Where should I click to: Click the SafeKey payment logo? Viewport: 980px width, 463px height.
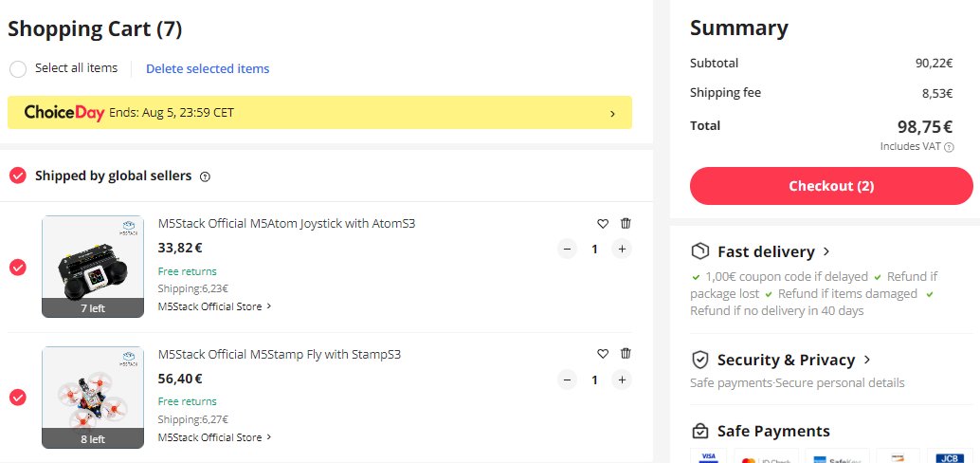pos(838,457)
